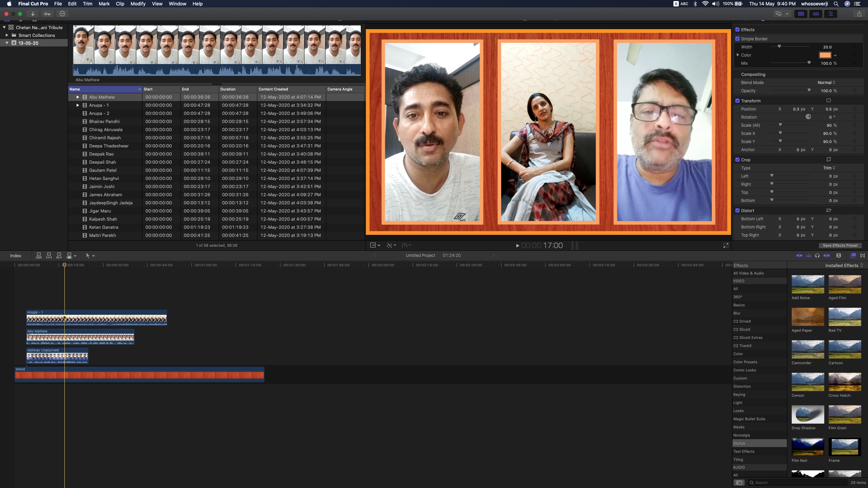Click the viewer fullscreen arrows icon
Viewport: 868px width, 488px height.
(726, 245)
